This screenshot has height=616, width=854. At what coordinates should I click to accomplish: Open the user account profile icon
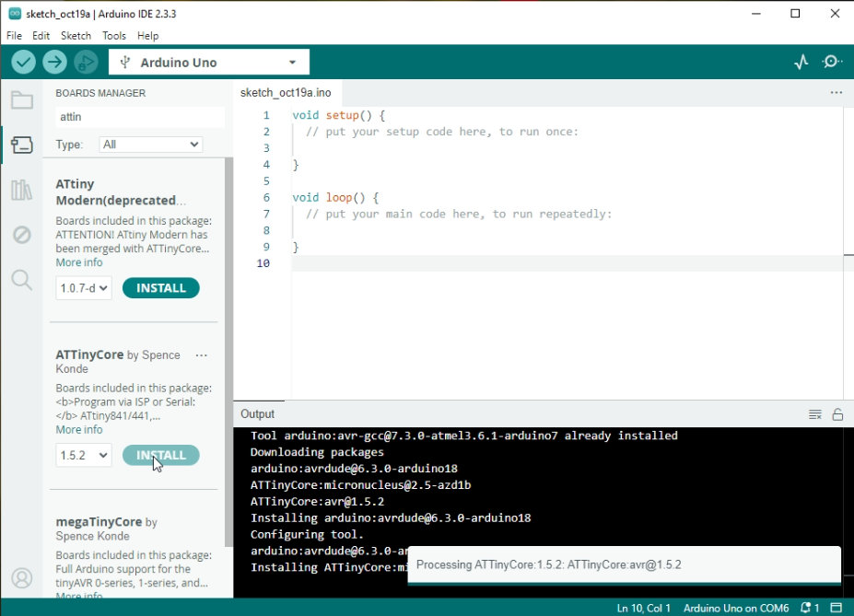click(22, 578)
